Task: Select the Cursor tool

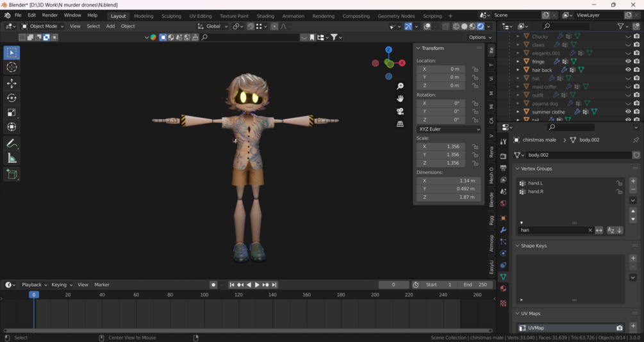Action: 12,67
